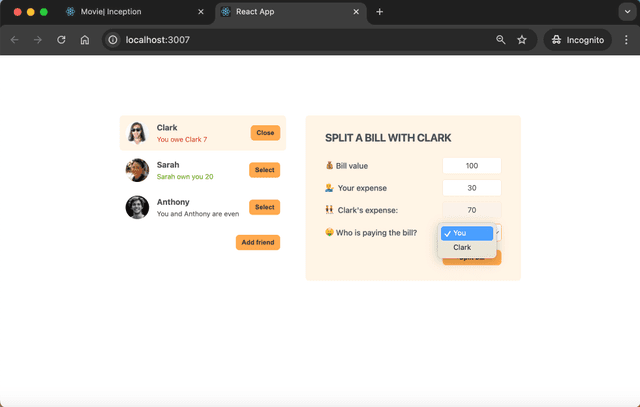Click the browser back arrow
Screen dimensions: 640x407
(x=14, y=40)
